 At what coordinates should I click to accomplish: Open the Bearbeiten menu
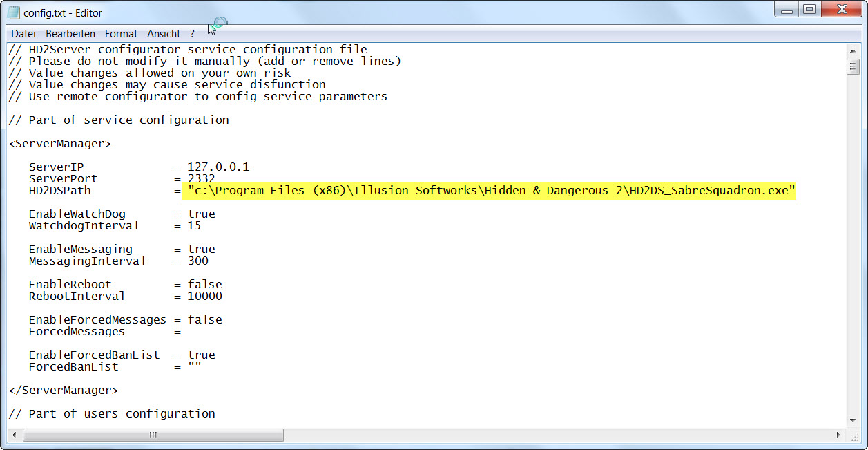point(70,34)
